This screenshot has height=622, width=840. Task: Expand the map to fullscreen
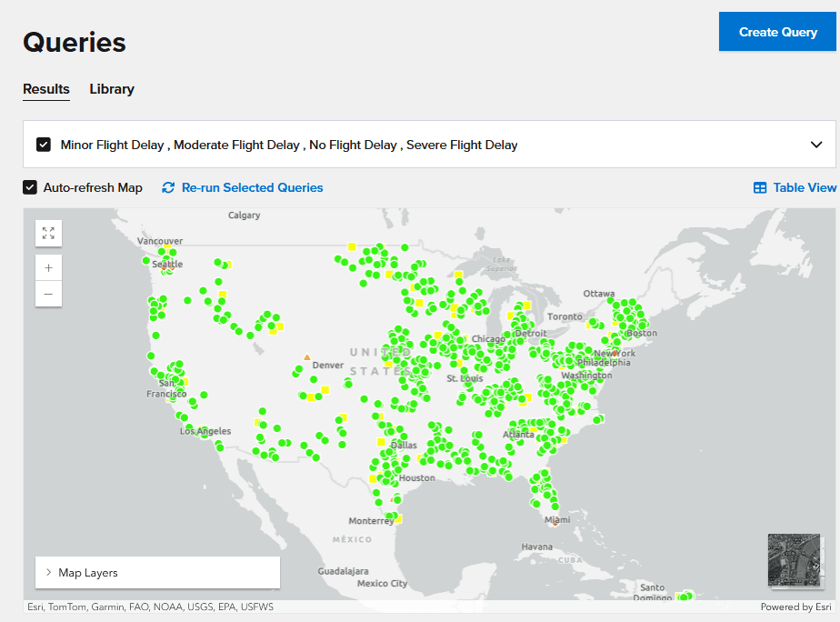[x=48, y=233]
